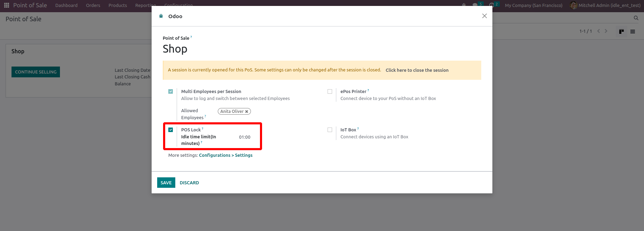Open help tooltip next to IoT Box
The width and height of the screenshot is (644, 231).
[x=358, y=129]
